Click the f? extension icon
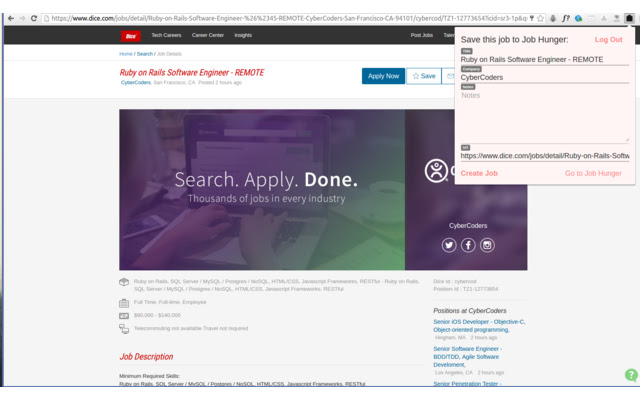The image size is (640, 400). coord(566,18)
